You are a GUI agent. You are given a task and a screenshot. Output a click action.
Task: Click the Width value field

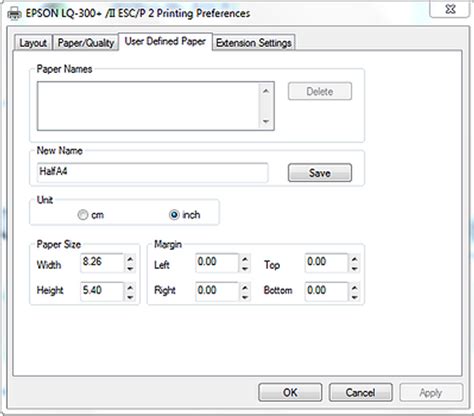(x=102, y=263)
